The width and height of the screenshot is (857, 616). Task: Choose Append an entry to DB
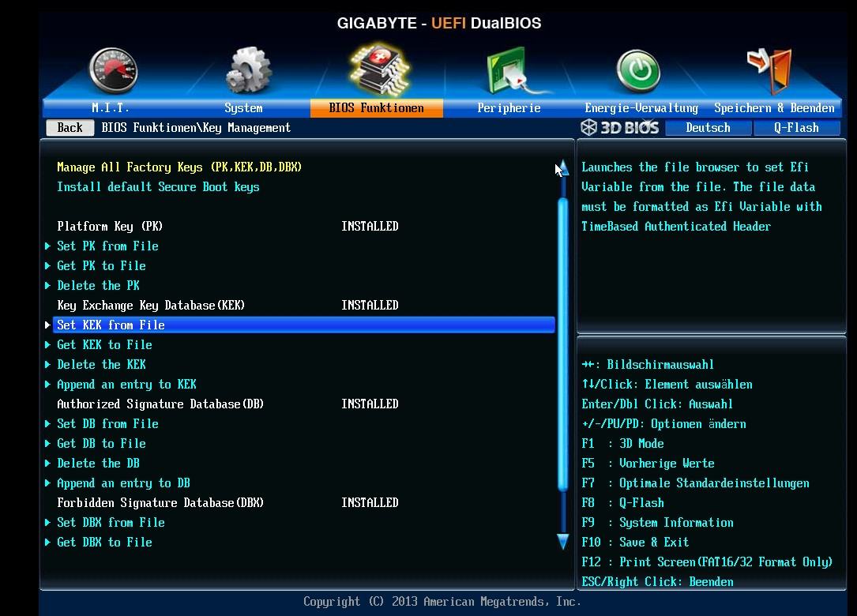(123, 483)
